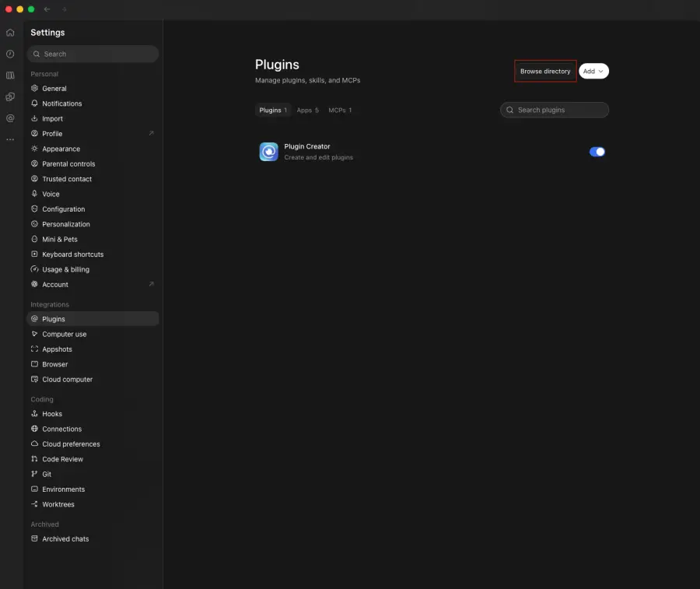Switch to the Apps tab
Image resolution: width=700 pixels, height=589 pixels.
point(307,110)
